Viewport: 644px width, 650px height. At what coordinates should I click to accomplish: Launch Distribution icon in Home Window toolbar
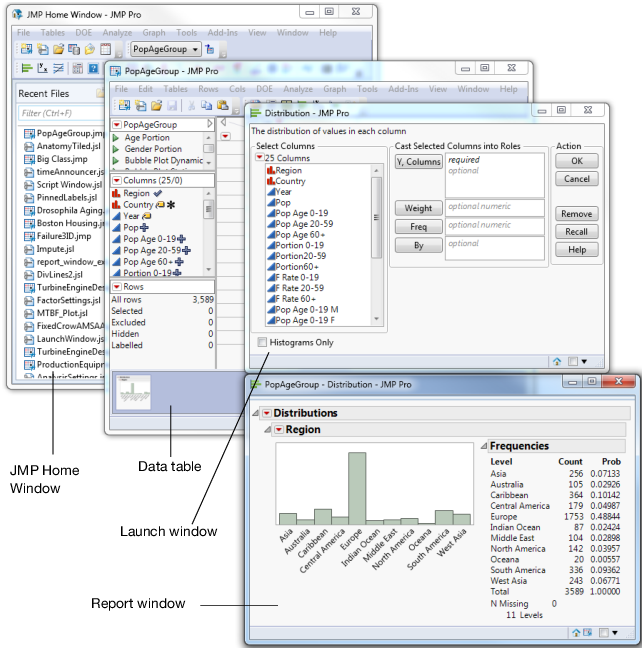(27, 68)
